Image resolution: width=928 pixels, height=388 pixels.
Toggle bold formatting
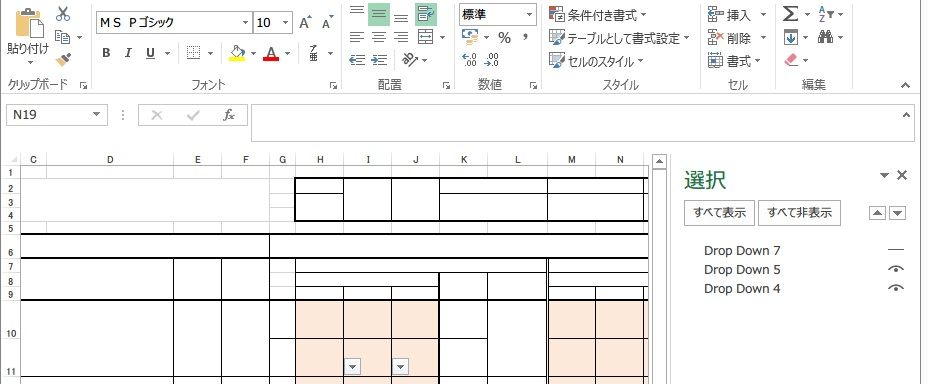(x=106, y=53)
